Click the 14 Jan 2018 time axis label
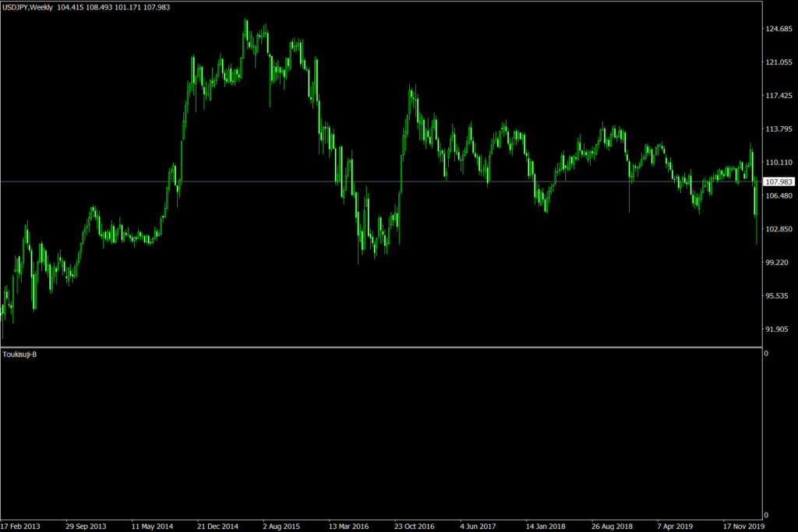The width and height of the screenshot is (798, 532). pos(546,526)
